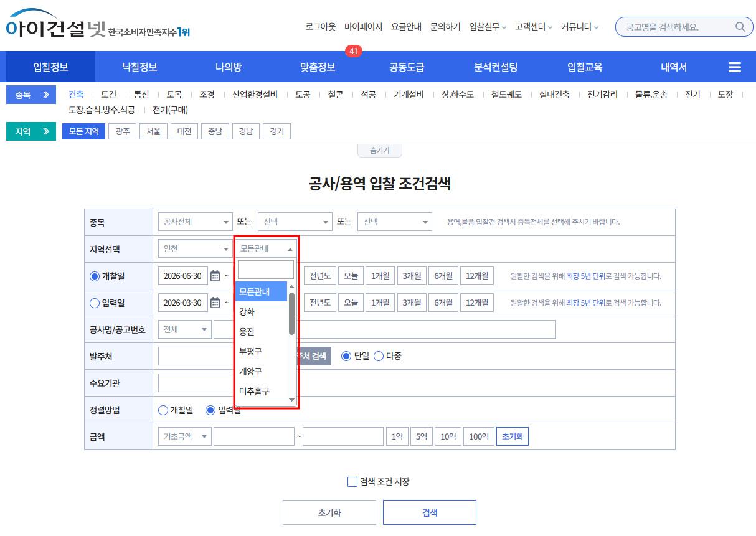The width and height of the screenshot is (756, 536).
Task: Choose 다중 radio option
Action: click(378, 356)
